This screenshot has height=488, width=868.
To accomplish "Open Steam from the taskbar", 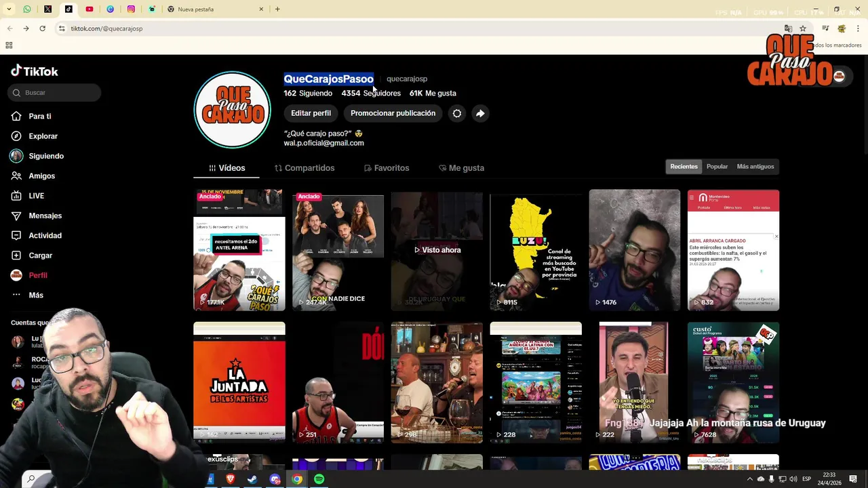I will pos(252,479).
